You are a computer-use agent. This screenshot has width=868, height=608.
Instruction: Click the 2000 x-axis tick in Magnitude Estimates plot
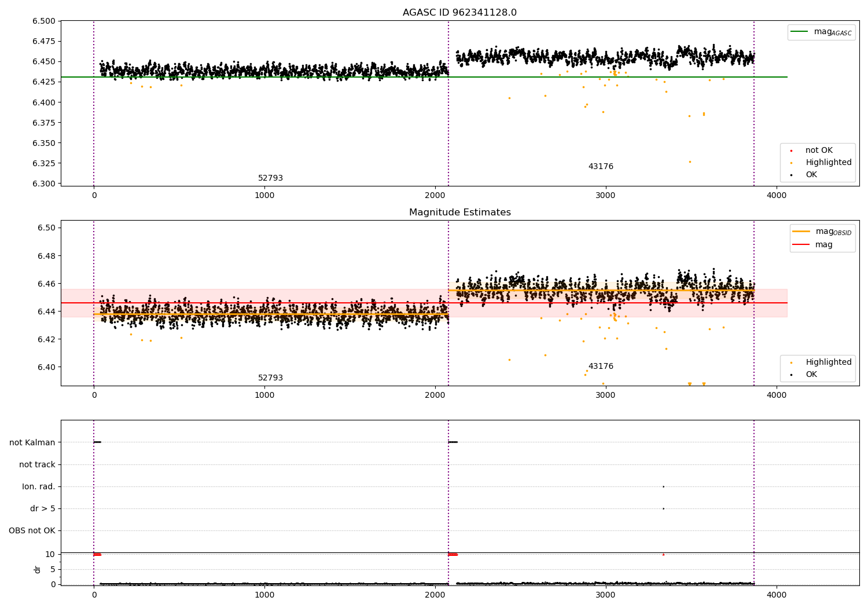[435, 395]
